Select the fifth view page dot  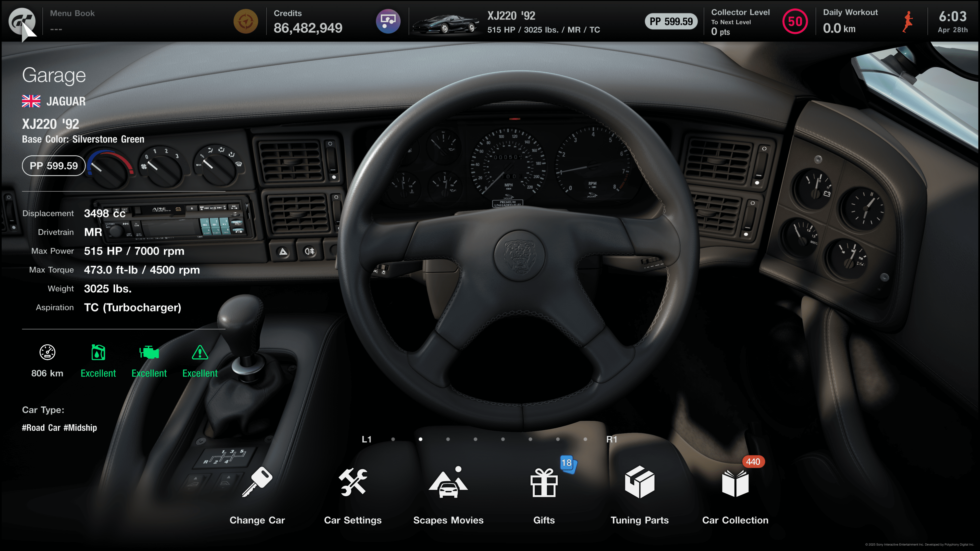503,439
